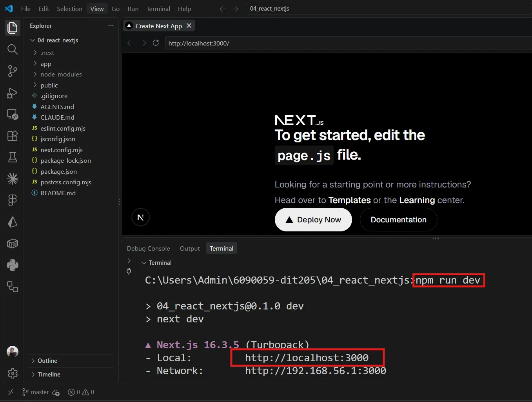Click the Documentation button
This screenshot has height=402, width=532.
coord(398,220)
